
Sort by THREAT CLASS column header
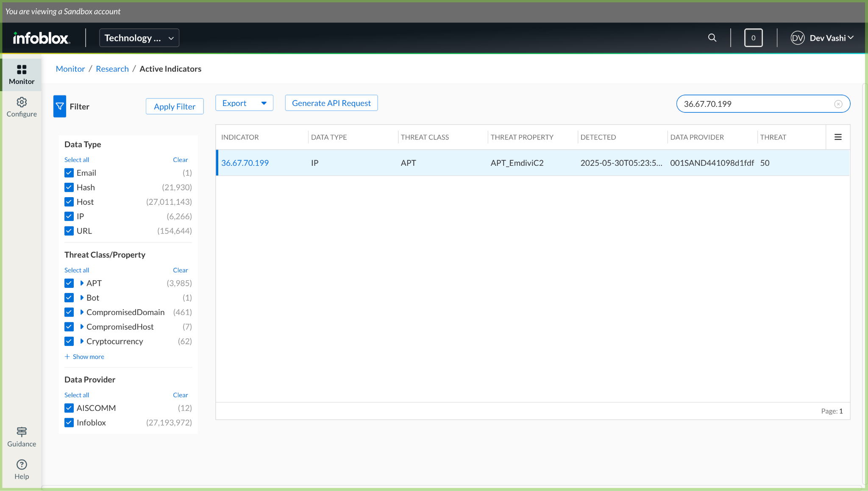[425, 137]
